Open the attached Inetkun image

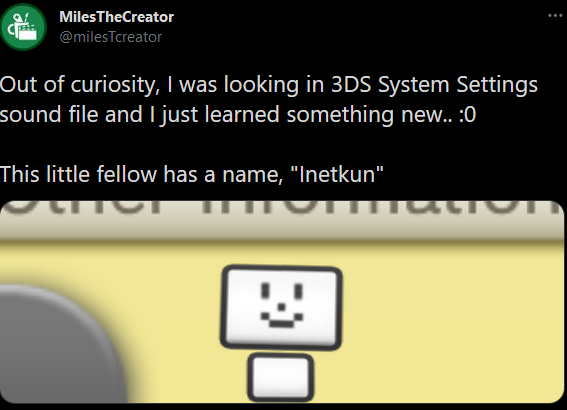[x=282, y=302]
